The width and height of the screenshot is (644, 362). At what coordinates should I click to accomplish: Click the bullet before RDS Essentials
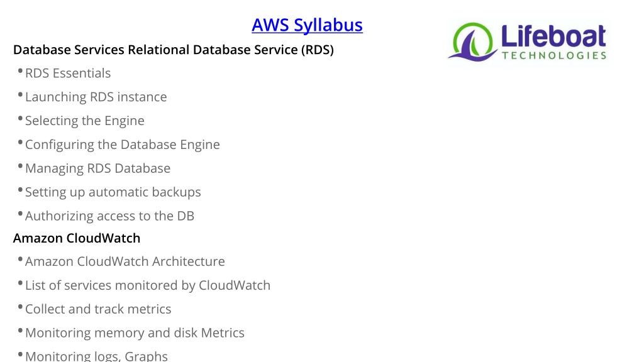pyautogui.click(x=20, y=71)
